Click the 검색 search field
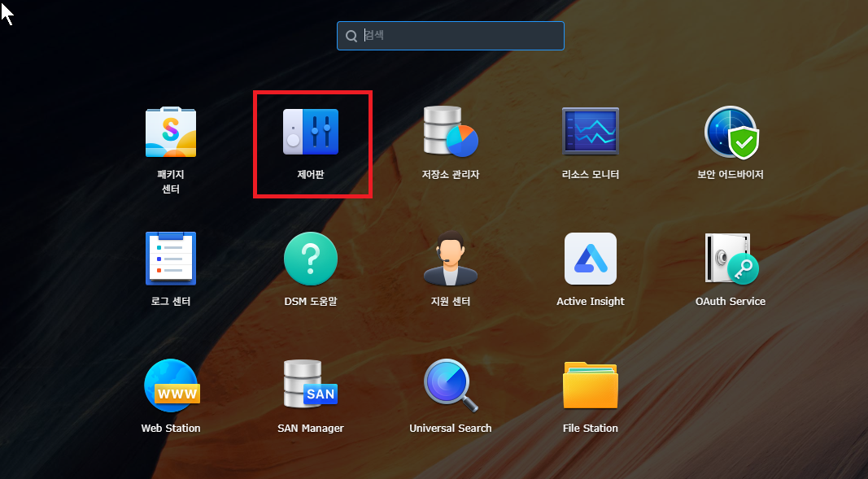 click(451, 36)
